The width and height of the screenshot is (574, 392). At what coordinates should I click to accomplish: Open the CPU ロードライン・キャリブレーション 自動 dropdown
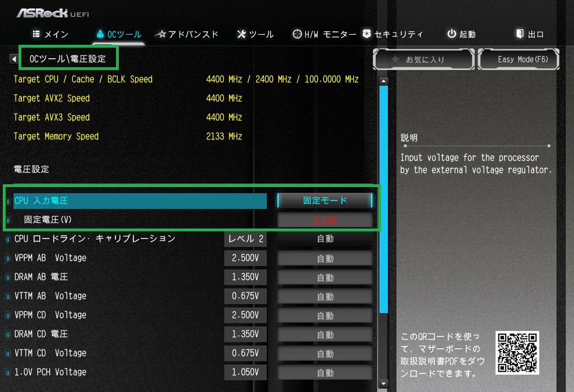coord(325,239)
